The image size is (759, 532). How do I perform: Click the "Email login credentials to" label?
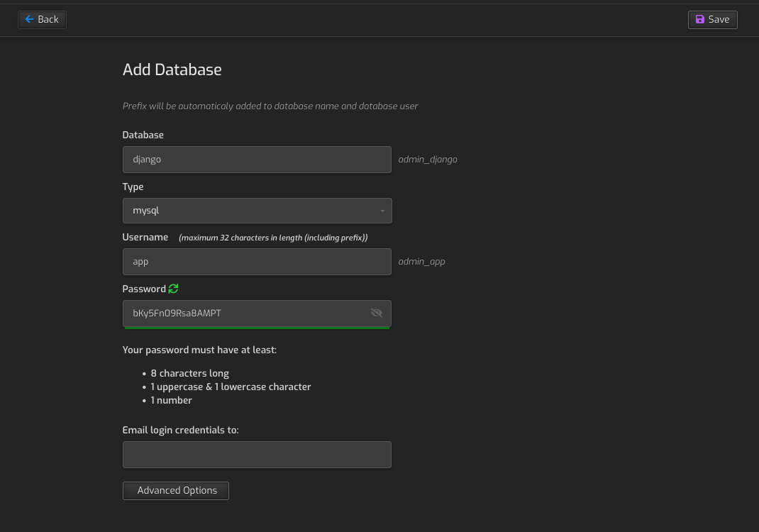[180, 430]
